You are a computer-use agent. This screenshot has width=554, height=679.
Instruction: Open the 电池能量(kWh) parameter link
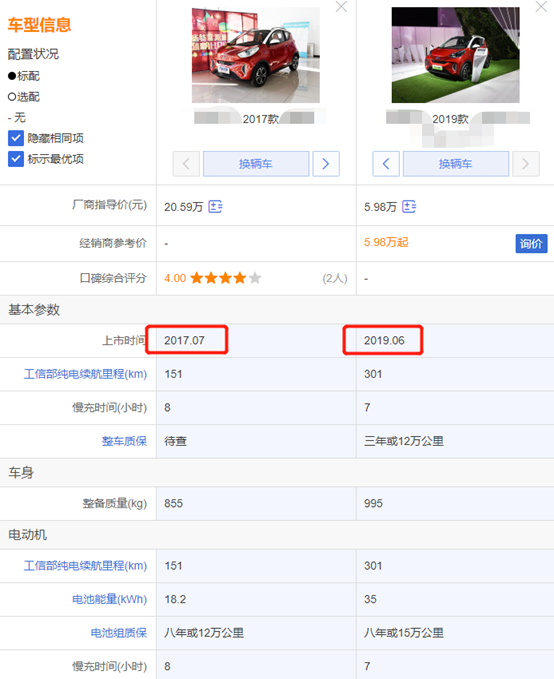pyautogui.click(x=110, y=599)
